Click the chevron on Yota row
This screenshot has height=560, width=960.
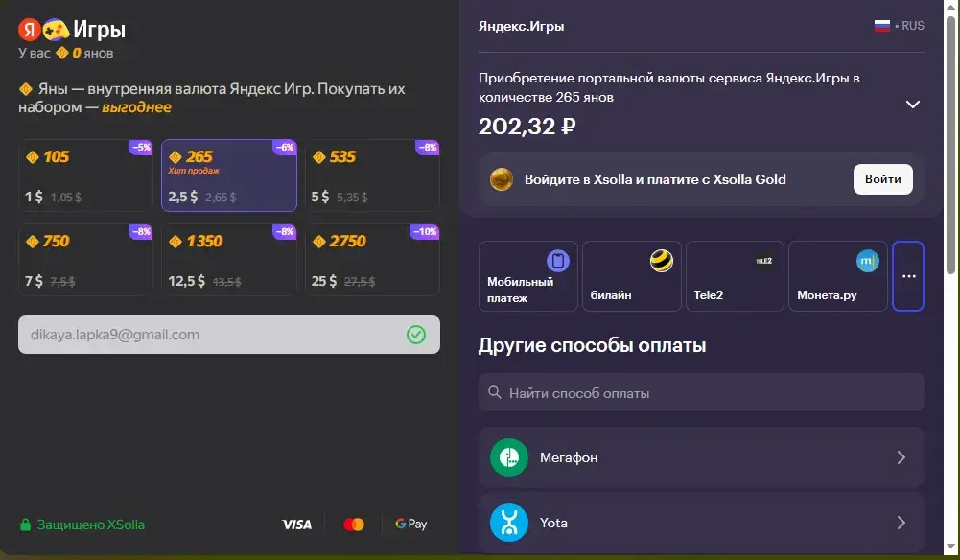click(901, 523)
